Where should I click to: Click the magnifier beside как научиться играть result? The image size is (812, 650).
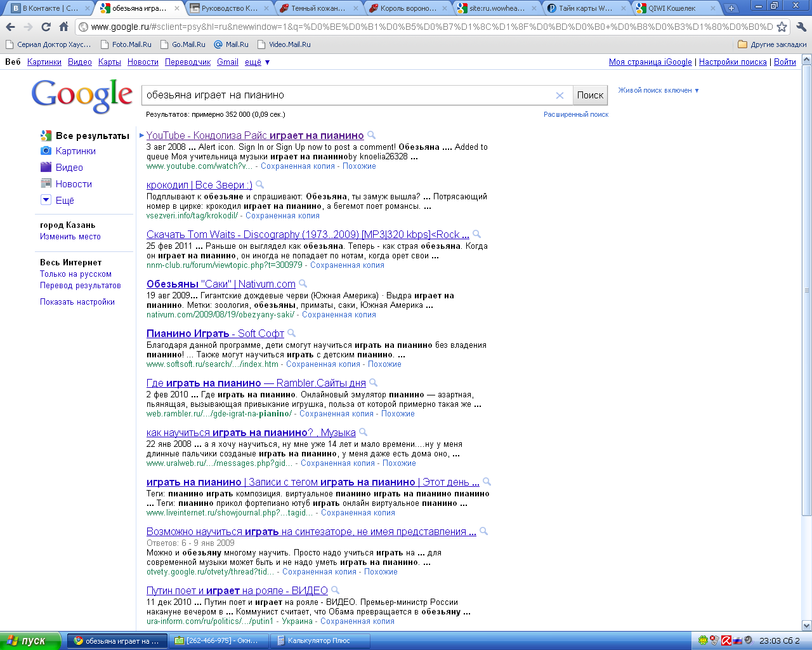point(363,432)
